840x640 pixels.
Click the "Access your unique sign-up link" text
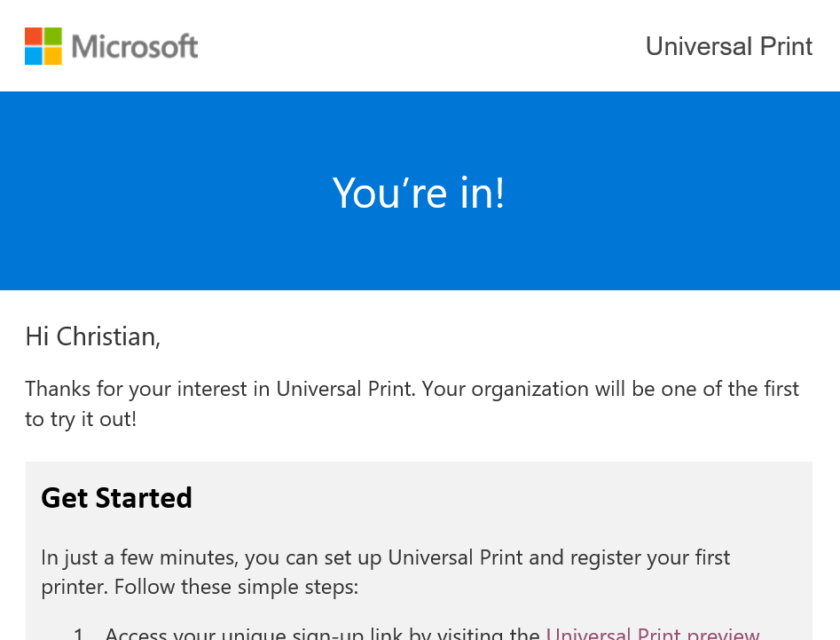pos(321,635)
